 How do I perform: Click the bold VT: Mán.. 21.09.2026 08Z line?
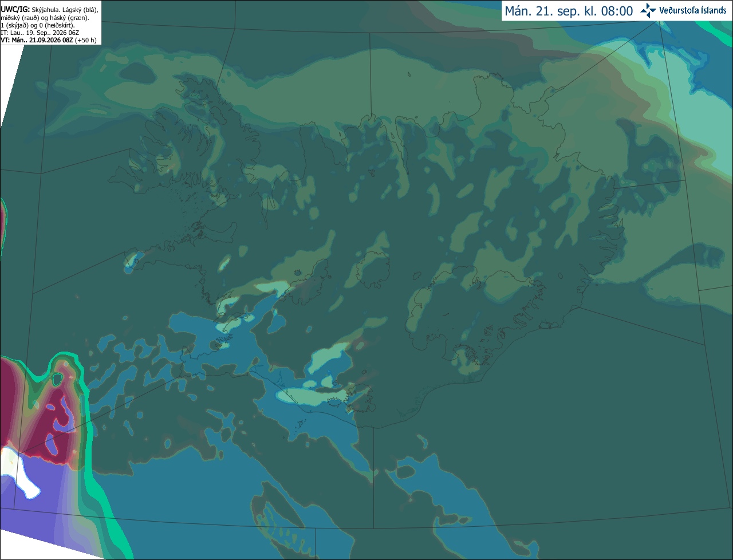(x=37, y=40)
